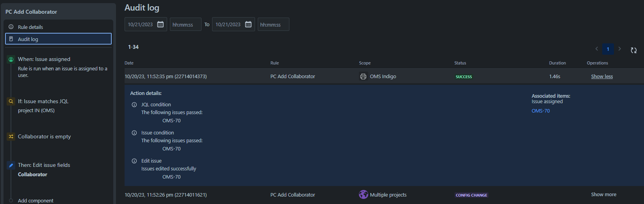Click the SUCCESS status badge
This screenshot has height=204, width=644.
[x=464, y=77]
